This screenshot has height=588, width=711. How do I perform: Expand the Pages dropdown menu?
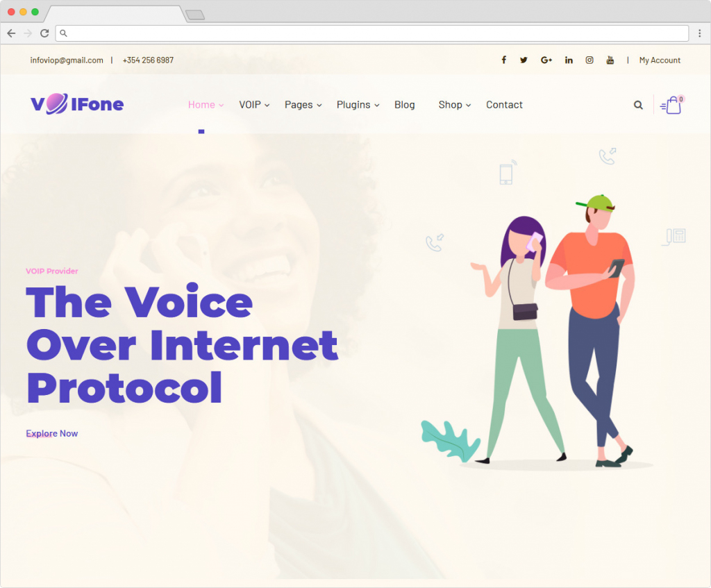pyautogui.click(x=303, y=105)
